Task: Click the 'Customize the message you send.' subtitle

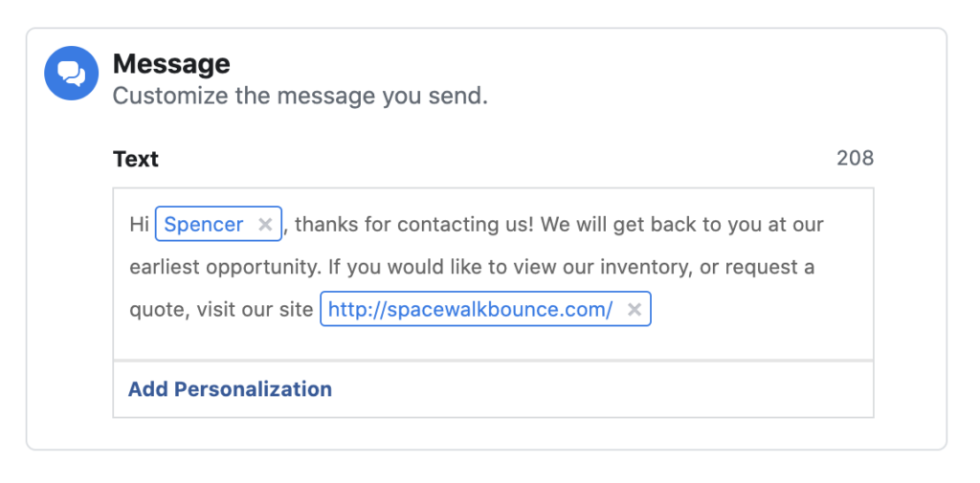Action: click(x=300, y=97)
